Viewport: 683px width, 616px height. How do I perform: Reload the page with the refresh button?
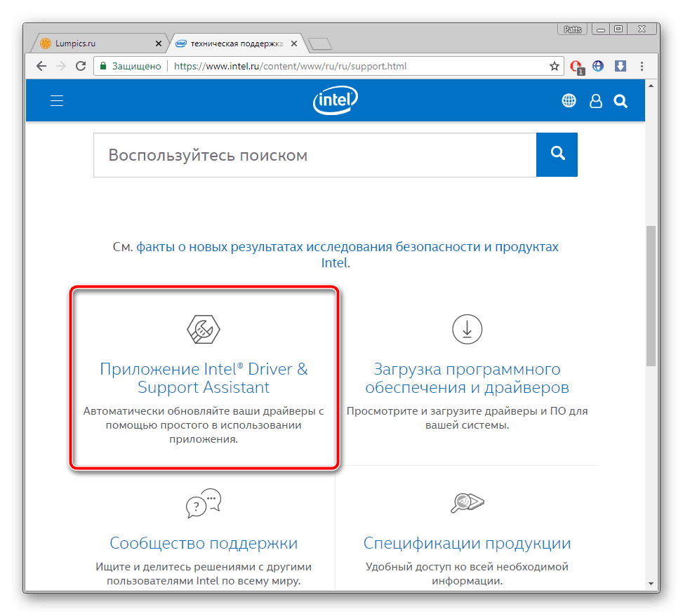pos(81,67)
